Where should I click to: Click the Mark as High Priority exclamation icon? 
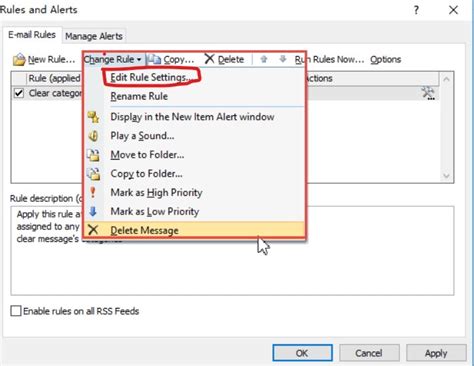coord(93,192)
